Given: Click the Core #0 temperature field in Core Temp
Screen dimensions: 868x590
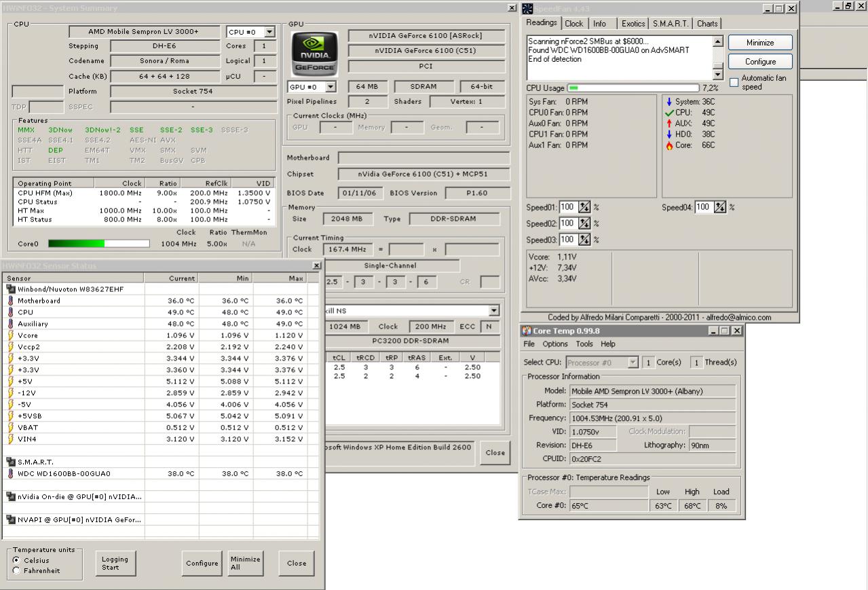Looking at the screenshot, I should pyautogui.click(x=607, y=506).
